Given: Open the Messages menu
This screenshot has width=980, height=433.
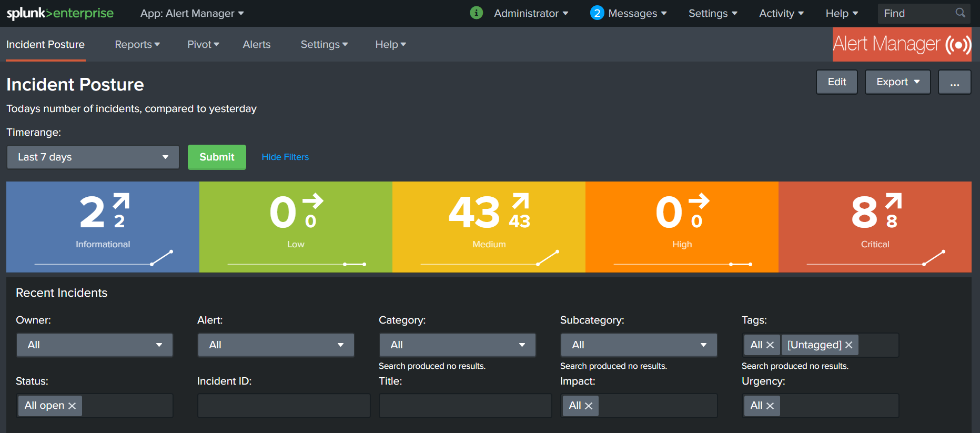Looking at the screenshot, I should point(638,13).
